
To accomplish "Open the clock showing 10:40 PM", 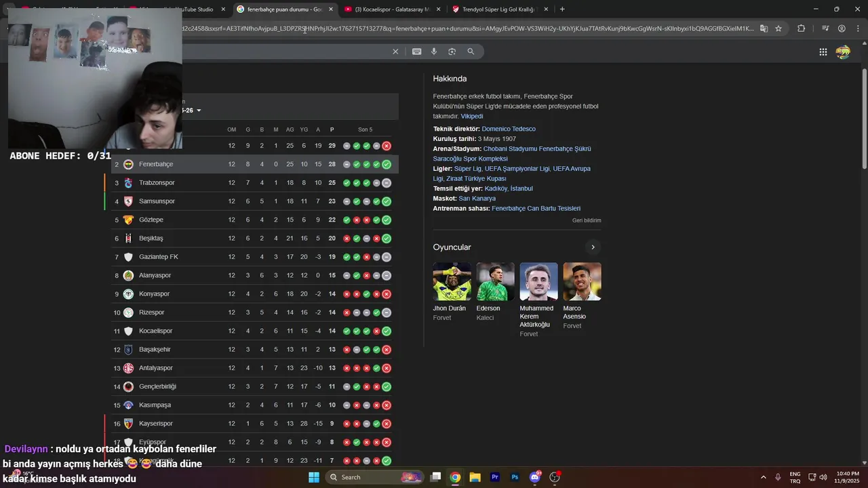I will click(x=848, y=477).
